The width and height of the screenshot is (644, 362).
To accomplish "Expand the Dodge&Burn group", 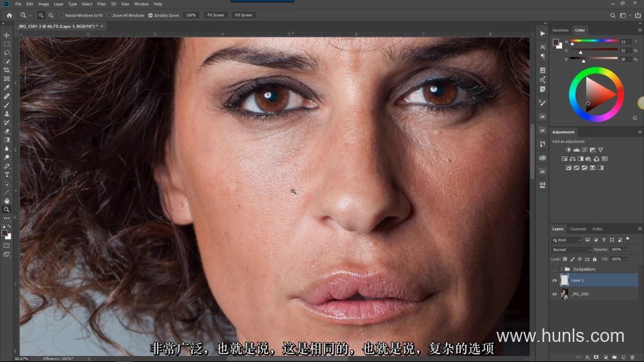I will tap(561, 269).
